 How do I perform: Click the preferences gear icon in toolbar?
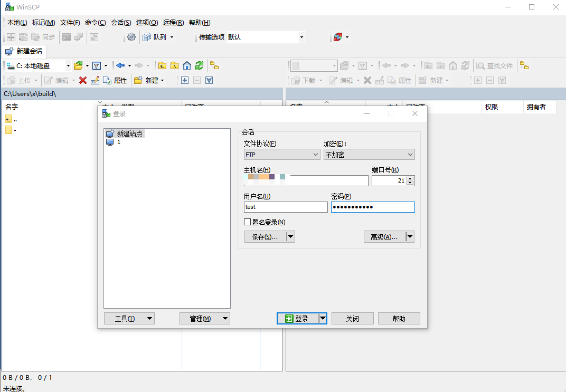[x=131, y=37]
